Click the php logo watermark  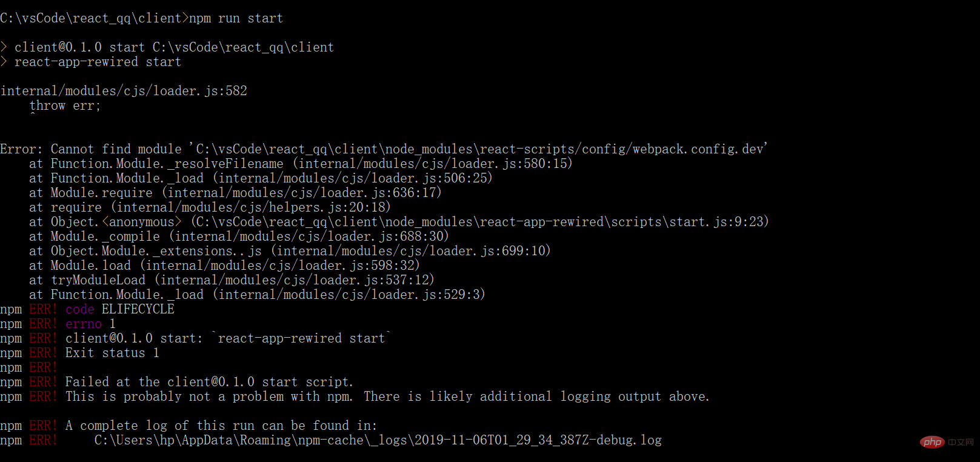tap(932, 441)
